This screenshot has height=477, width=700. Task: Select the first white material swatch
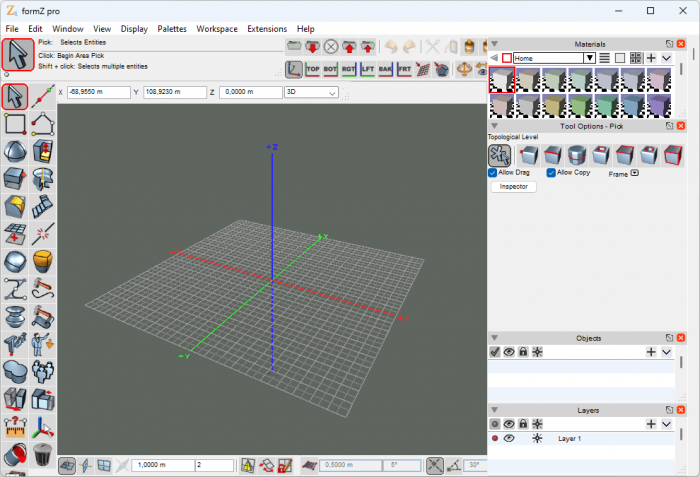click(x=501, y=82)
